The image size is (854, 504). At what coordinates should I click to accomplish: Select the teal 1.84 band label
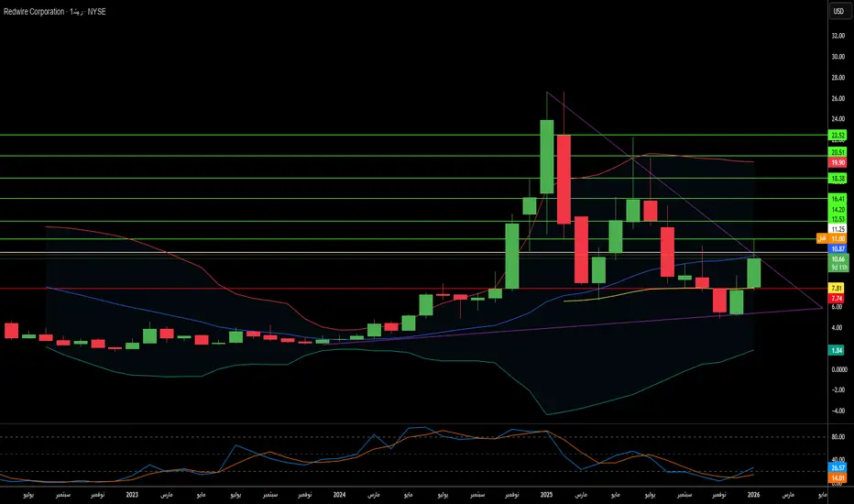point(836,350)
